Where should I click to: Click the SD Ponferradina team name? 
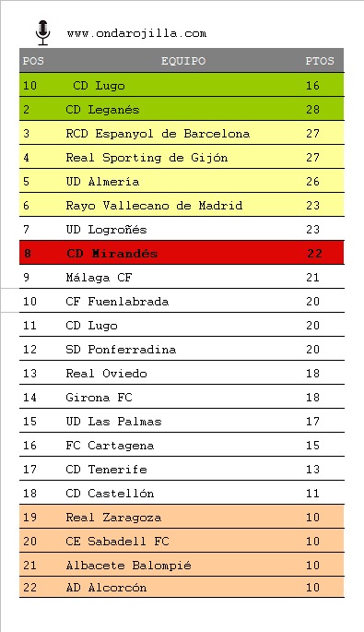pos(121,349)
